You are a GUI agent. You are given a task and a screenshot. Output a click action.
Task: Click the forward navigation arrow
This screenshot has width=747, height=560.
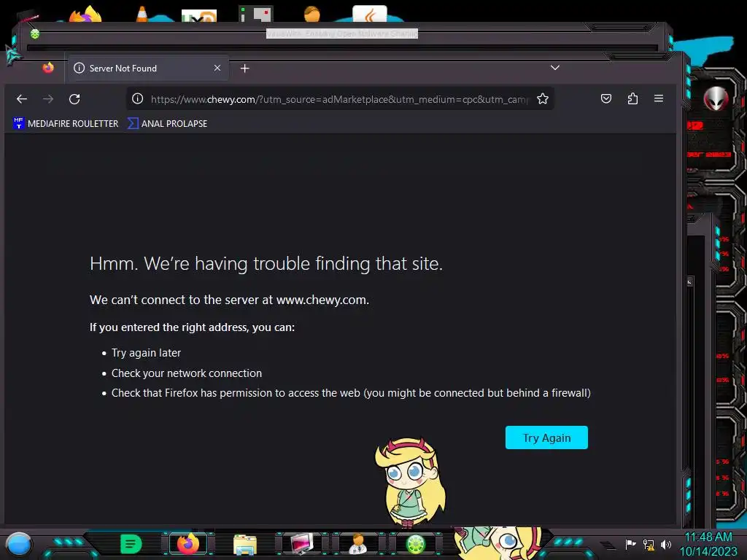point(48,99)
